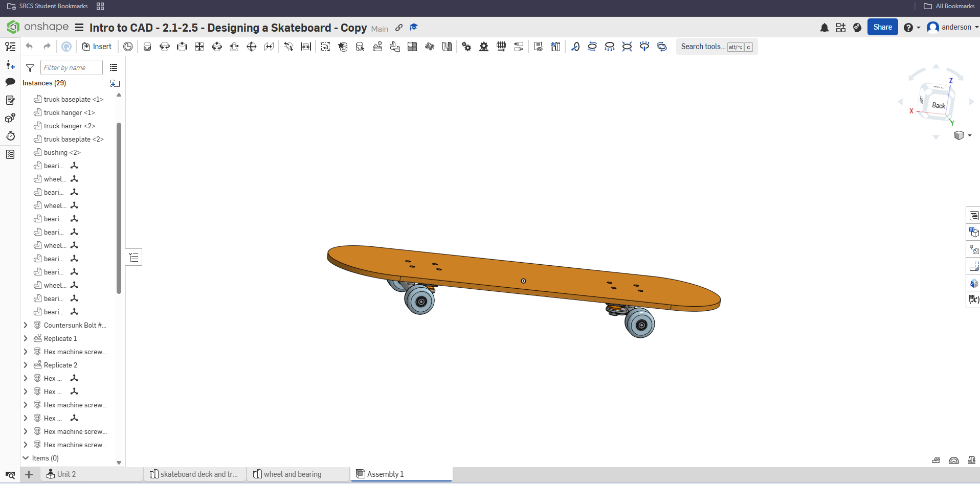The width and height of the screenshot is (980, 484).
Task: Click the Share button
Action: pos(883,27)
